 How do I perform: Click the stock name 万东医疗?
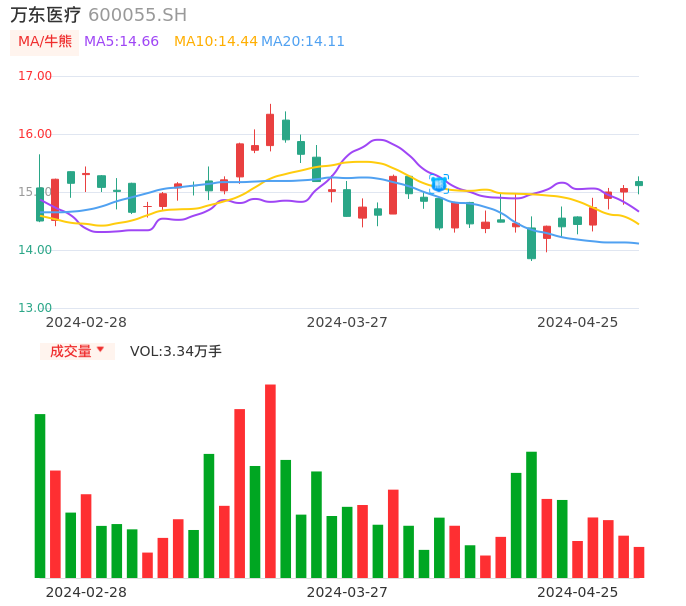coord(46,15)
